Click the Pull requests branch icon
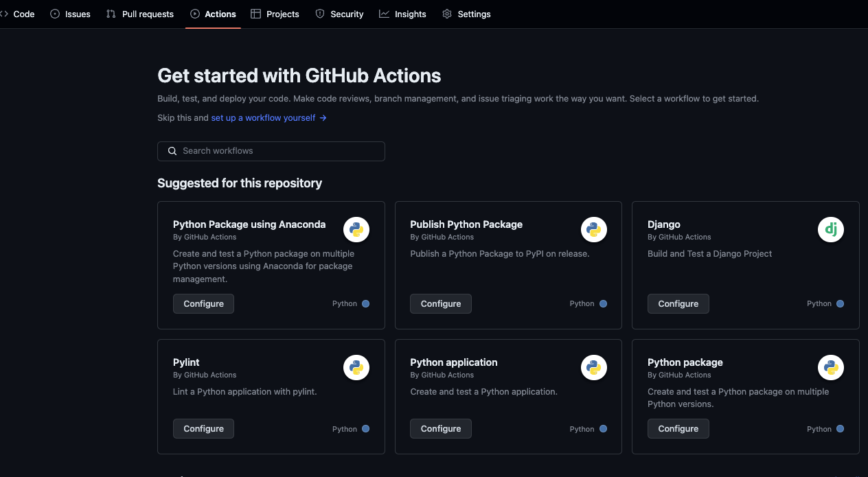868x477 pixels. click(x=111, y=14)
